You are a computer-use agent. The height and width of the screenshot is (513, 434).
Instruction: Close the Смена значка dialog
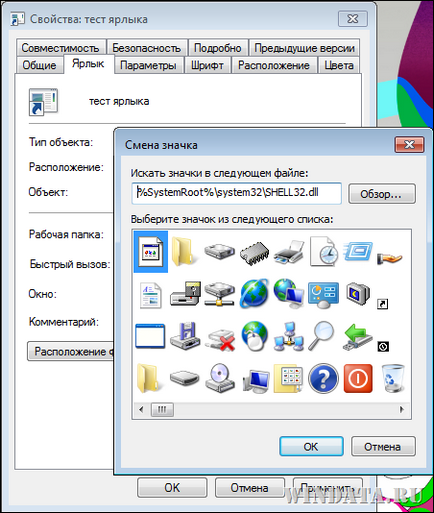[x=410, y=145]
